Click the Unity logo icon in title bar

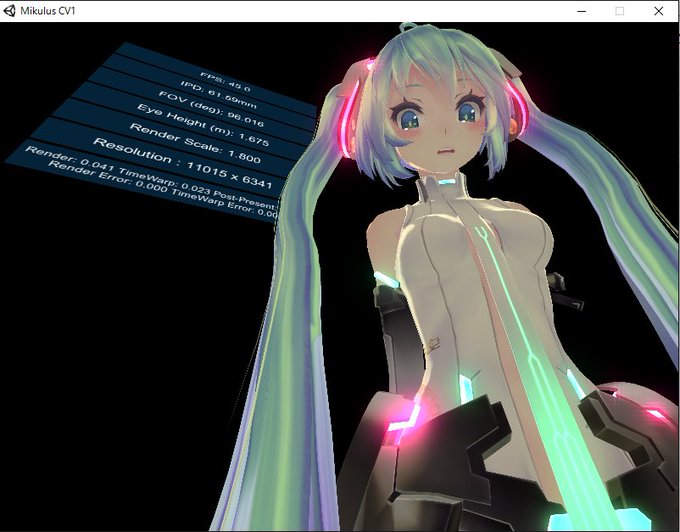(x=9, y=11)
